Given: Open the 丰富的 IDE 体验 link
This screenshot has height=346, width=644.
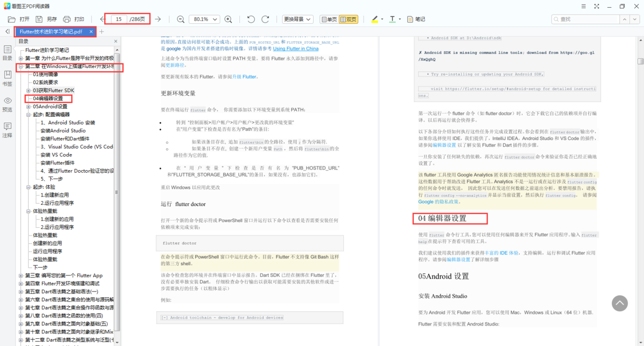Looking at the screenshot, I should tap(501, 253).
